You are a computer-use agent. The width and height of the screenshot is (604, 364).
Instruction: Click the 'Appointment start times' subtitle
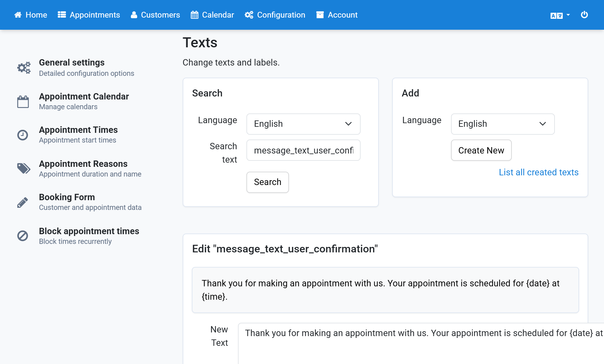click(78, 140)
